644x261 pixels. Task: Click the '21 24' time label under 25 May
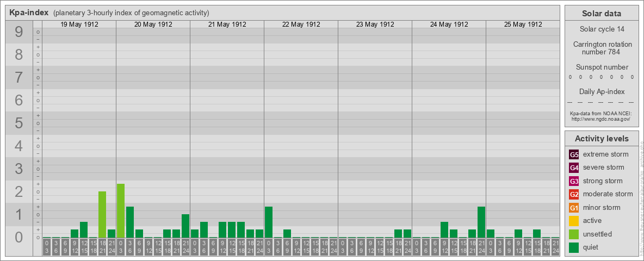(555, 247)
